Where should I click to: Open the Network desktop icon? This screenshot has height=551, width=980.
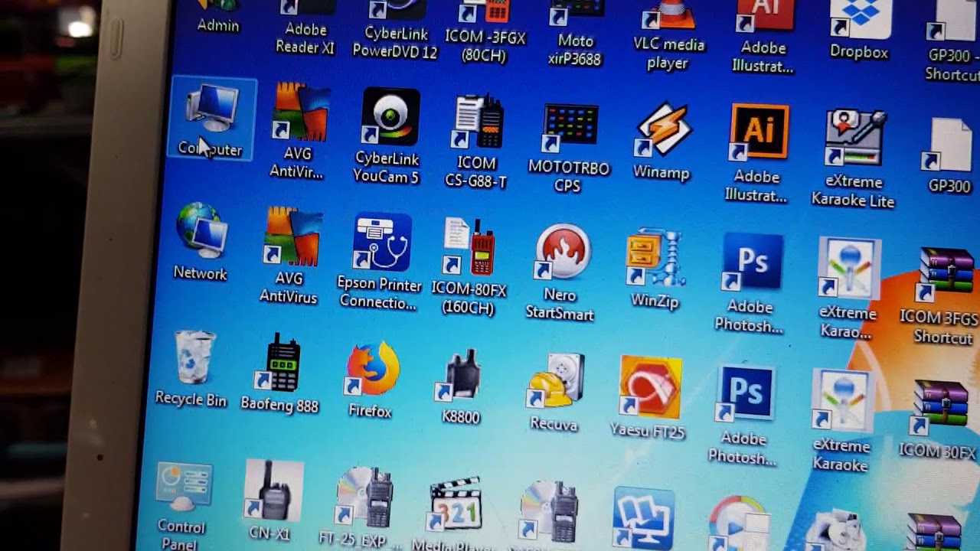(x=201, y=241)
